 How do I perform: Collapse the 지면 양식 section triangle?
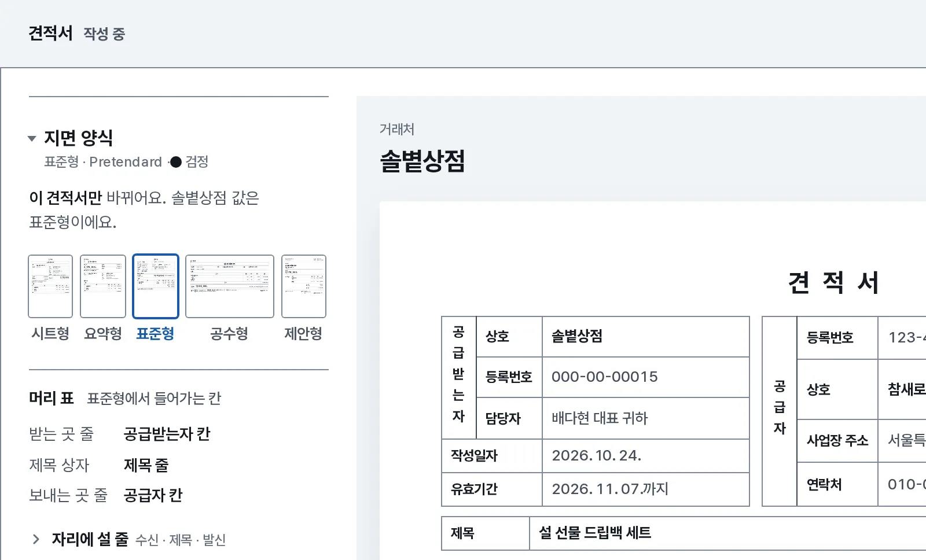[32, 138]
